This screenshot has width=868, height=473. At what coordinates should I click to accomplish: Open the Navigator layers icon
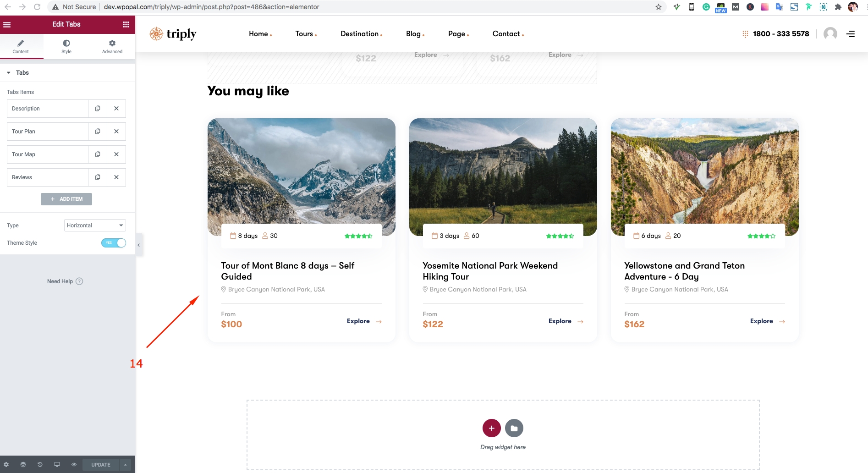tap(23, 465)
